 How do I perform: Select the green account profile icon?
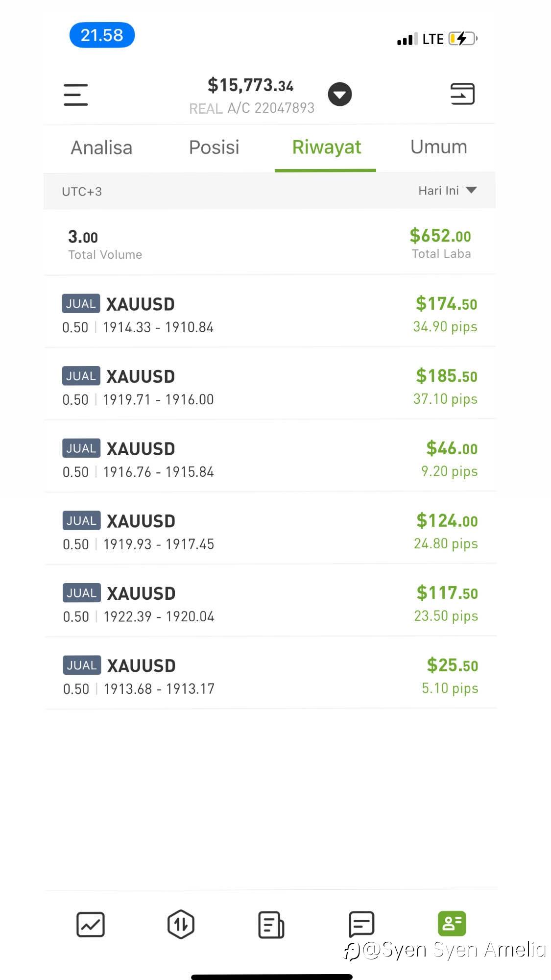[452, 924]
